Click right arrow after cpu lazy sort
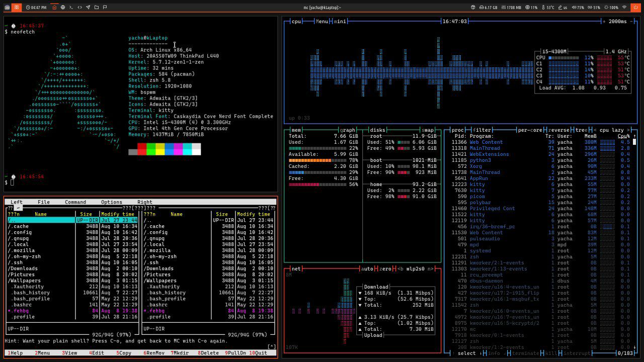Viewport: 644px width, 362px height. 629,130
